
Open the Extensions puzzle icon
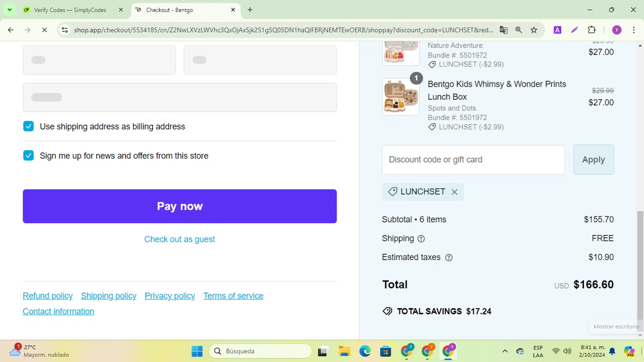(592, 30)
